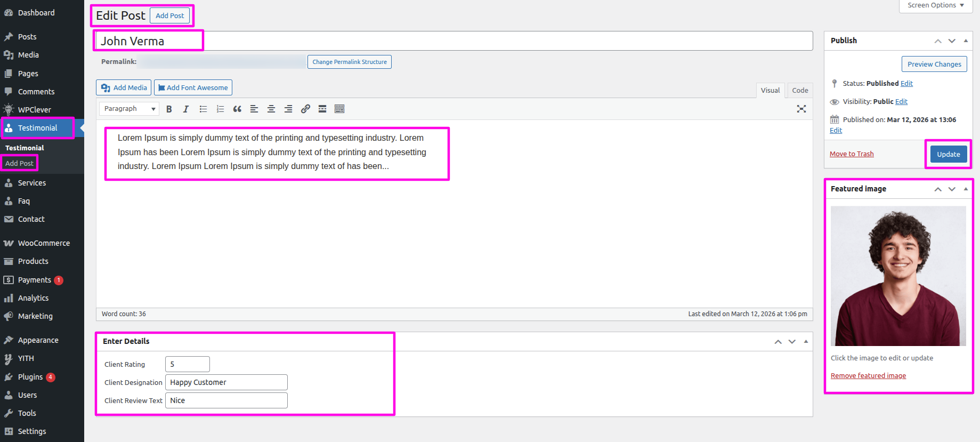Collapse the Enter Details meta box
The image size is (980, 442).
point(806,341)
